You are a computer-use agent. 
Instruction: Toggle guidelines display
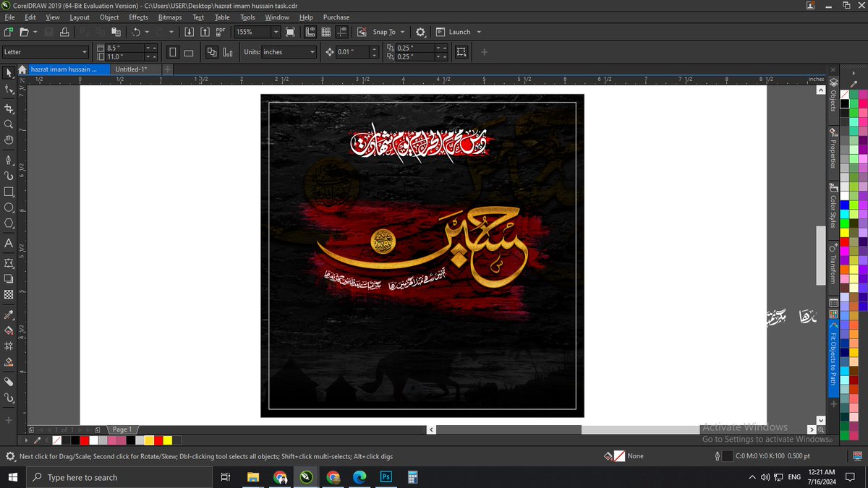pyautogui.click(x=341, y=32)
